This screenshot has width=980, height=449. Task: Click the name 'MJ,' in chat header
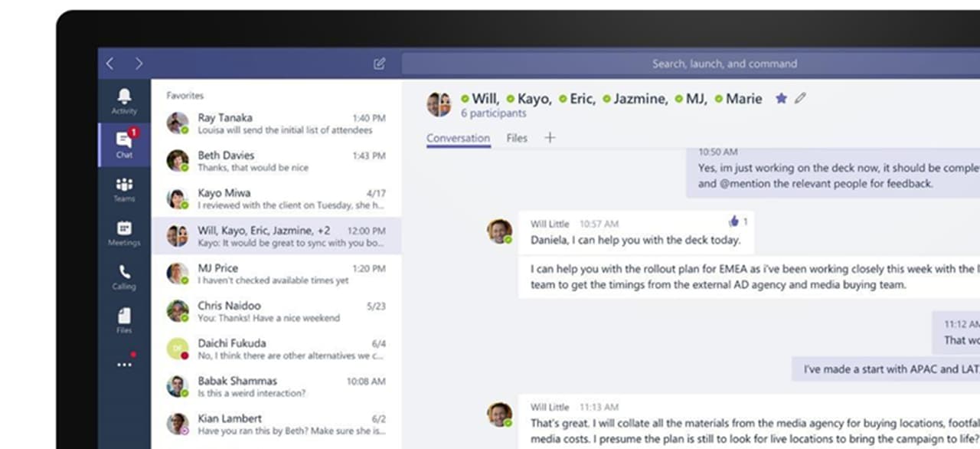click(697, 98)
